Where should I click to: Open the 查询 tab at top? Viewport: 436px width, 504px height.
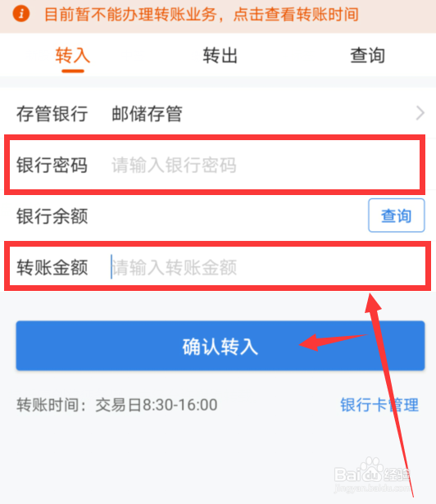tap(367, 55)
